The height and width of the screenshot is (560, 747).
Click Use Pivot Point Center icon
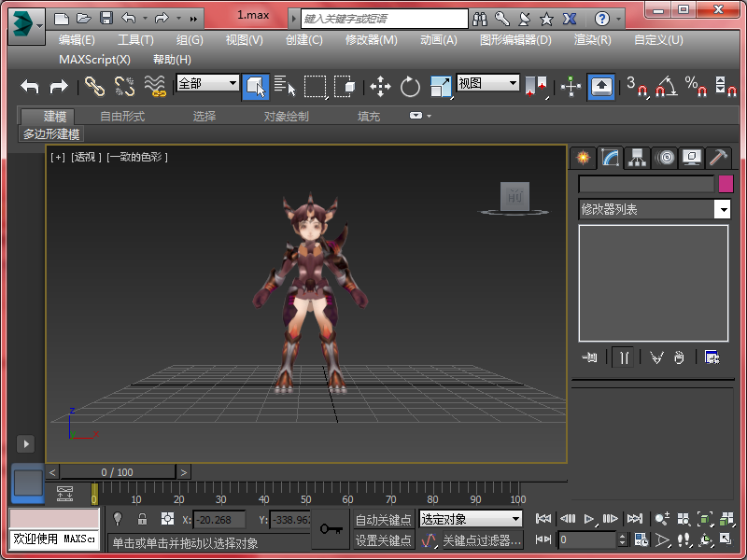[x=536, y=87]
